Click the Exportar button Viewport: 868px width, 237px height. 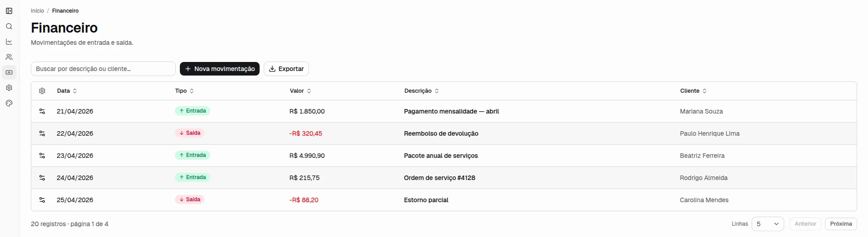(x=286, y=69)
